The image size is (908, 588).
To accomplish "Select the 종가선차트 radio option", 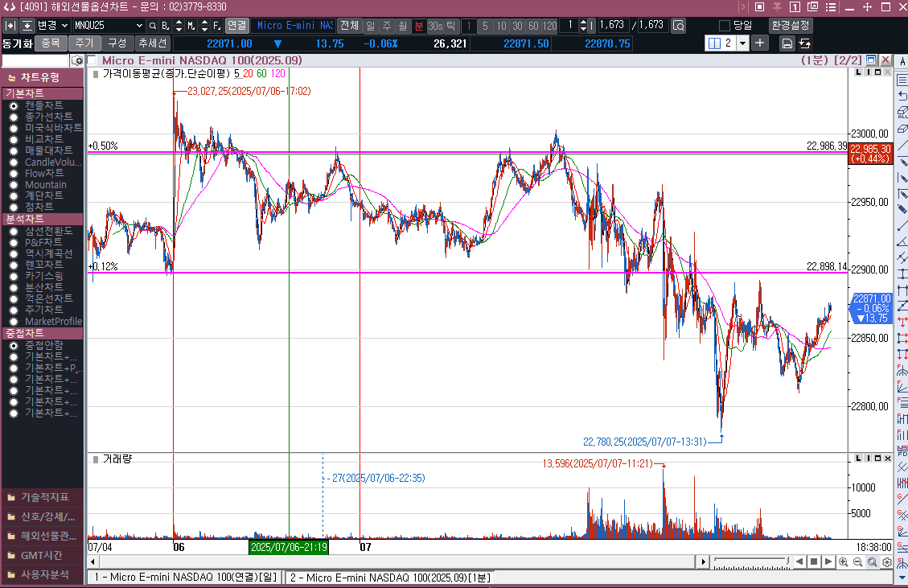I will pos(14,117).
